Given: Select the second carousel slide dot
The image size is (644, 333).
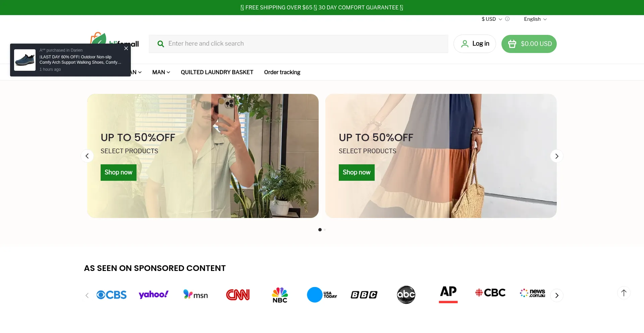Looking at the screenshot, I should (324, 230).
